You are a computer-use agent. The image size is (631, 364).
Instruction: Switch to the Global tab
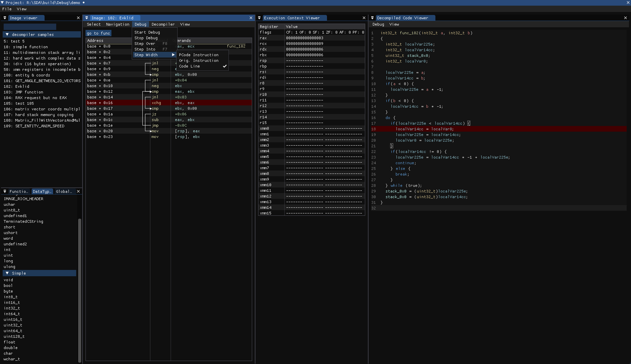[x=64, y=191]
